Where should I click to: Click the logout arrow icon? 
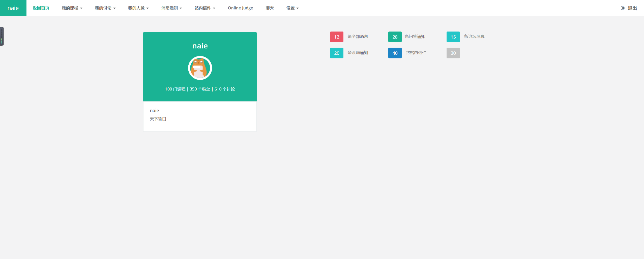(623, 8)
